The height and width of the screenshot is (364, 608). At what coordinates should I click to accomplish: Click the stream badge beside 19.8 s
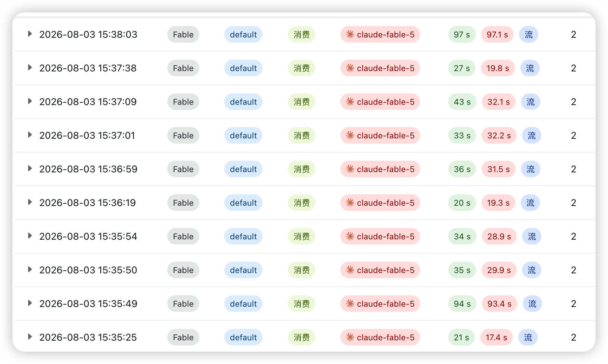530,68
